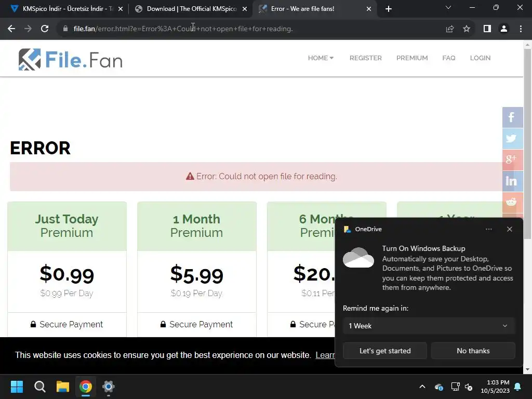Share on Reddit sidebar icon

click(x=512, y=202)
